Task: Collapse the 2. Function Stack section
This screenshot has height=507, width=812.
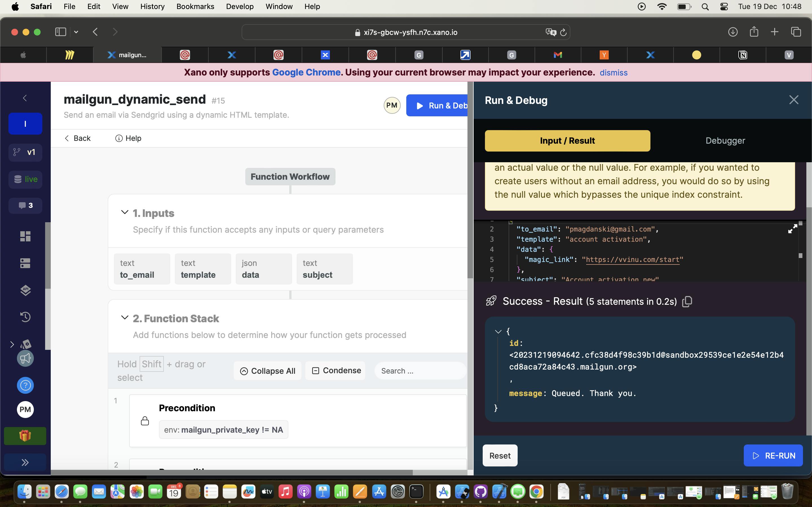Action: pyautogui.click(x=125, y=318)
